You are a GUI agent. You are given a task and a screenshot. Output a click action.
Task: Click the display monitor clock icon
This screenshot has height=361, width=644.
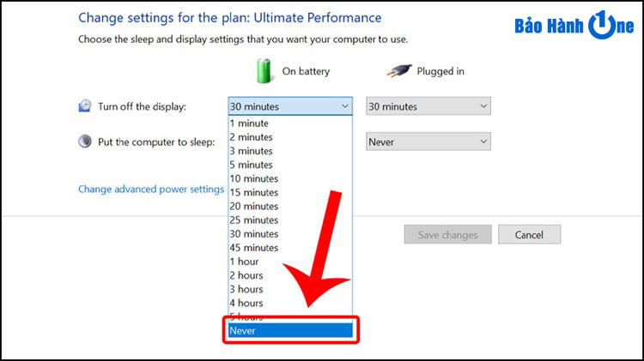tap(85, 106)
